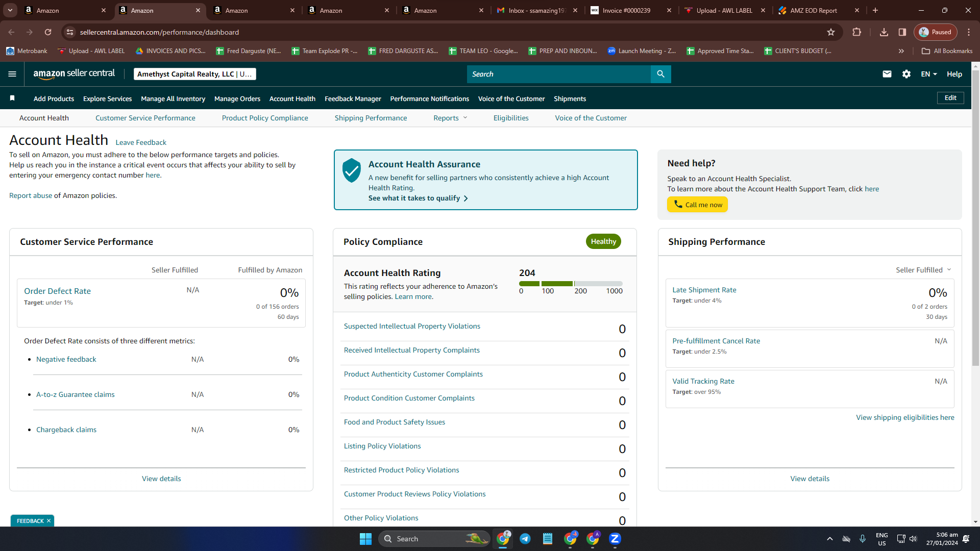Click the bookmark flag icon in nav bar
The image size is (980, 551).
[x=12, y=98]
